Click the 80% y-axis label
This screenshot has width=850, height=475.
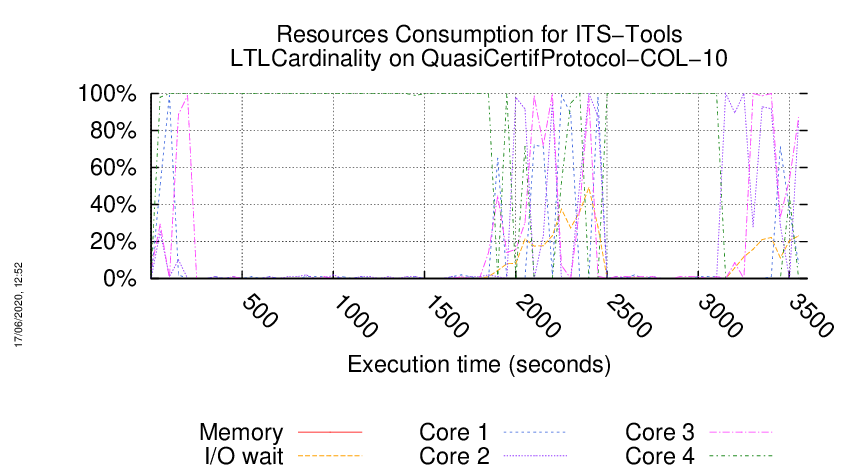click(x=113, y=131)
